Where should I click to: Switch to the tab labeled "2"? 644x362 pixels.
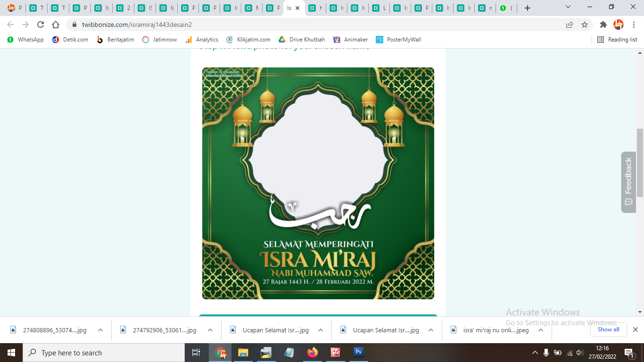click(124, 8)
